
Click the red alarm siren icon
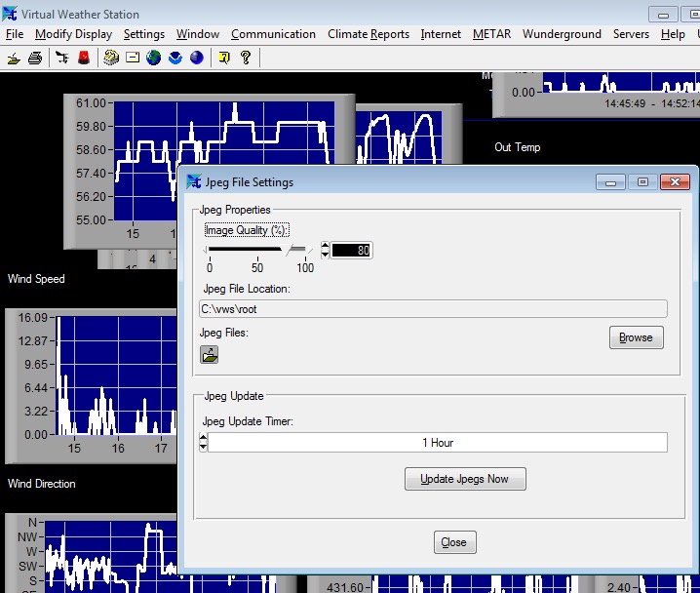(84, 58)
